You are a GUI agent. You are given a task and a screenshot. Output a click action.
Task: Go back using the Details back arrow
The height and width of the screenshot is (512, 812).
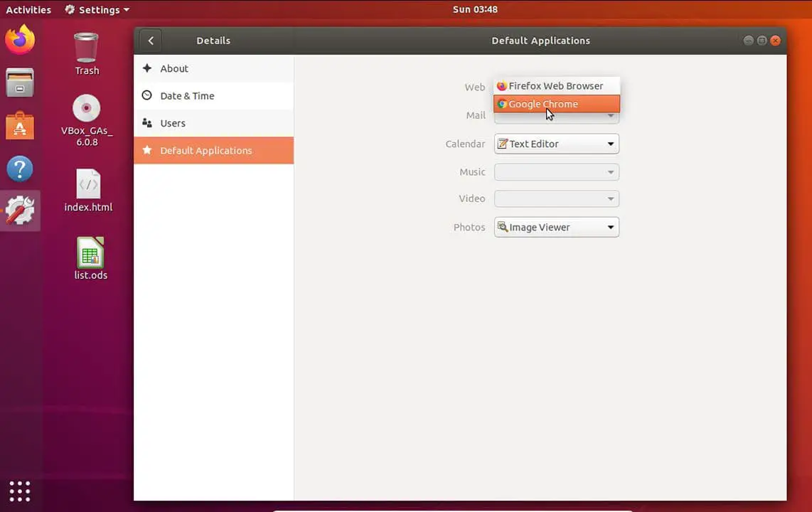coord(151,41)
